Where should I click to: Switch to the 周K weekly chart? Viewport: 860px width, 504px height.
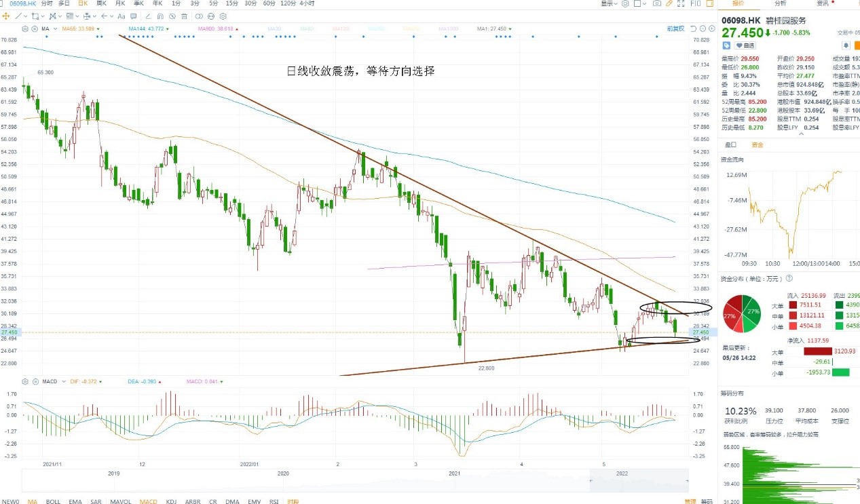click(101, 3)
